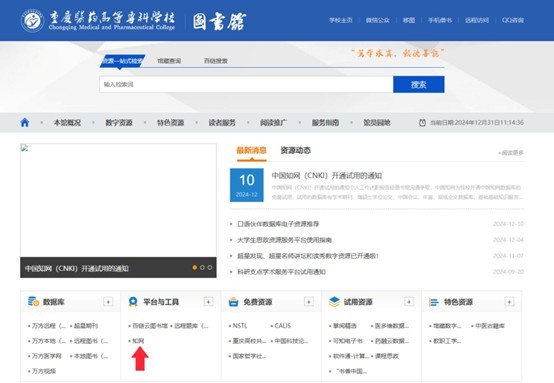Open the 课程思政 trial resource link
Viewport: 554px width, 383px height.
pos(387,356)
